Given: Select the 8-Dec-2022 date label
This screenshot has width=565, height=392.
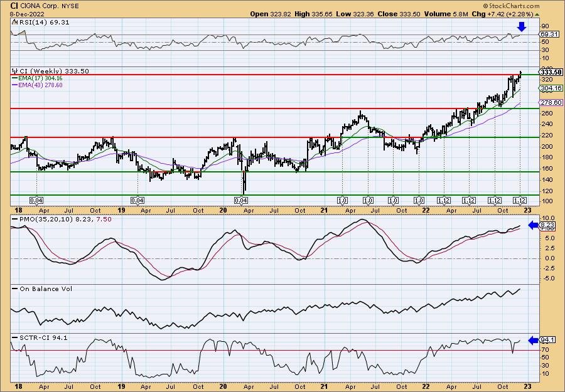Looking at the screenshot, I should [x=28, y=14].
